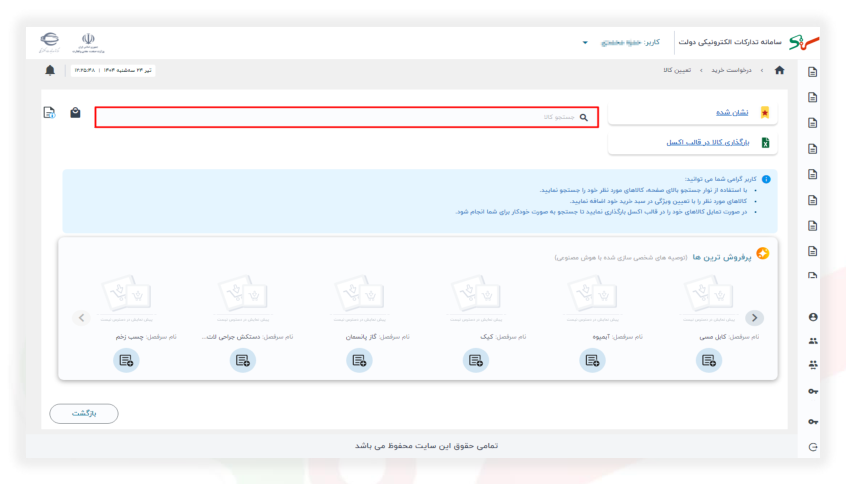Open the document list icon beside the basket
846x484 pixels.
49,112
